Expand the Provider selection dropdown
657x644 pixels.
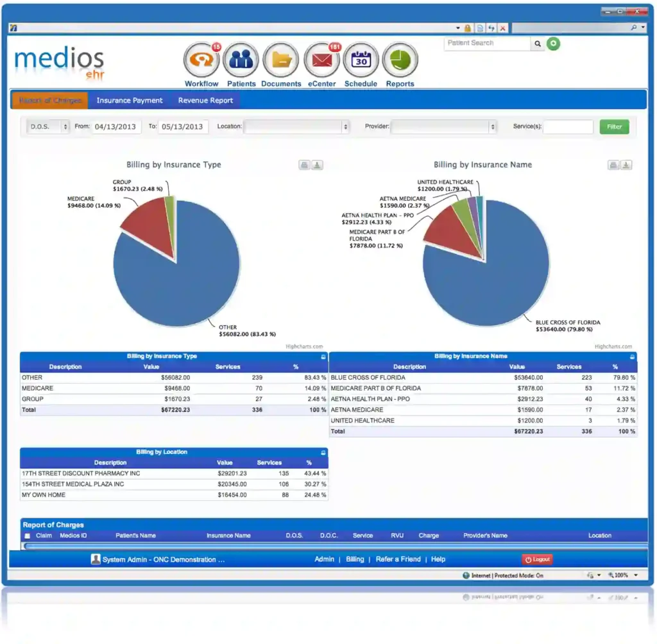point(491,126)
